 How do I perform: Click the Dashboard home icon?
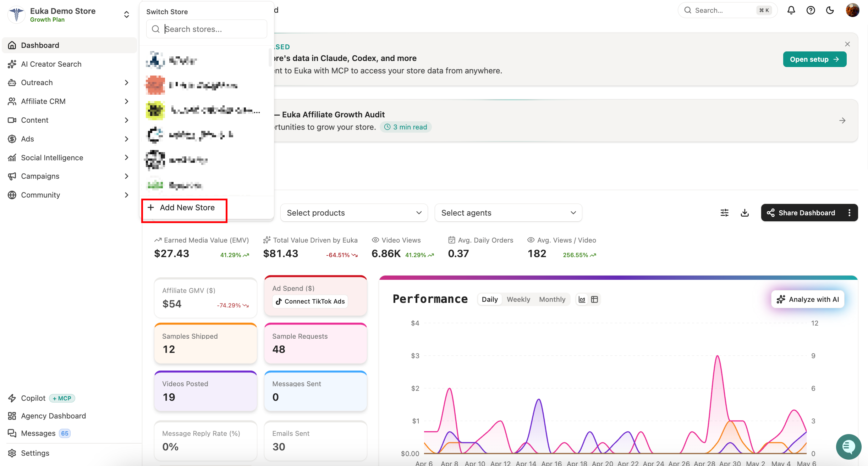[x=12, y=45]
